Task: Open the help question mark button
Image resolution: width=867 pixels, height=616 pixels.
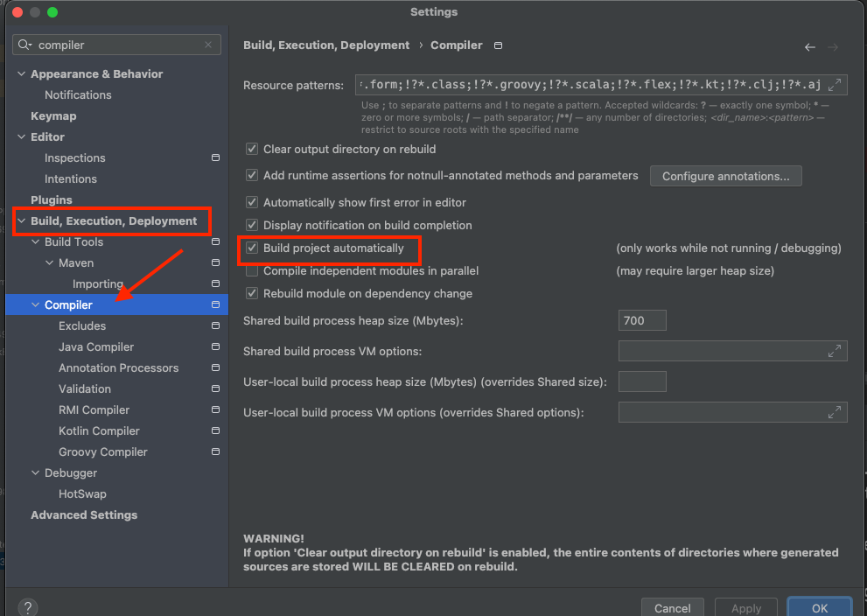Action: 28,607
